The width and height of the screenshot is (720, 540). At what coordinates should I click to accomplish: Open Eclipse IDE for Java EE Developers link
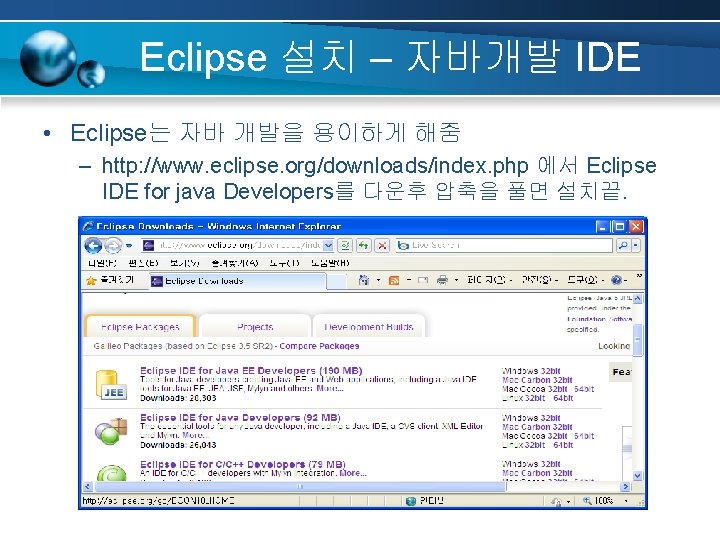coord(251,371)
